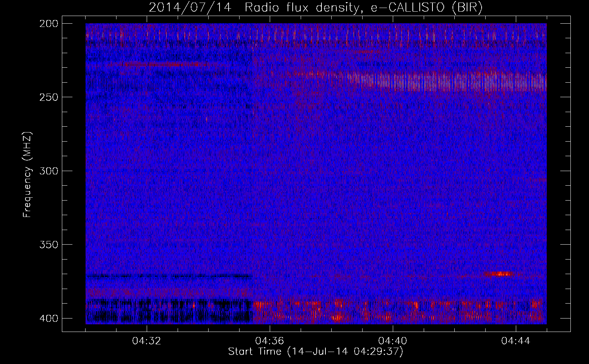Screen dimensions: 589x364
Task: Click the 'Start Time (14-Jul-14 04:29:37)' label
Action: point(316,352)
